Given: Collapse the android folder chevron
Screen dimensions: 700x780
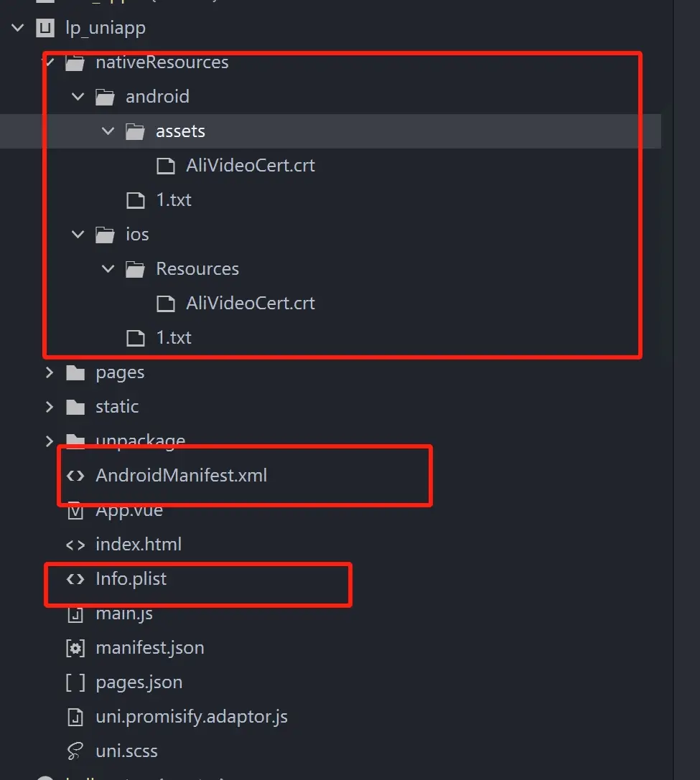Looking at the screenshot, I should coord(78,96).
